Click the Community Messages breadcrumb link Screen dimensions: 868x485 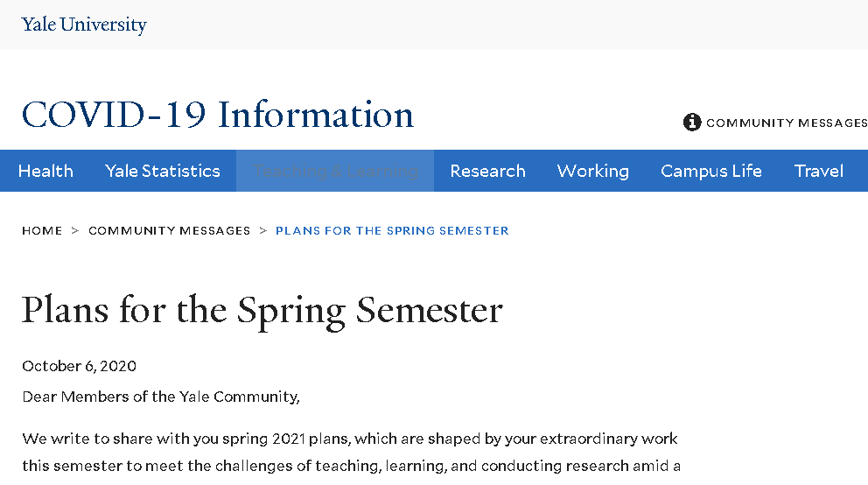170,231
